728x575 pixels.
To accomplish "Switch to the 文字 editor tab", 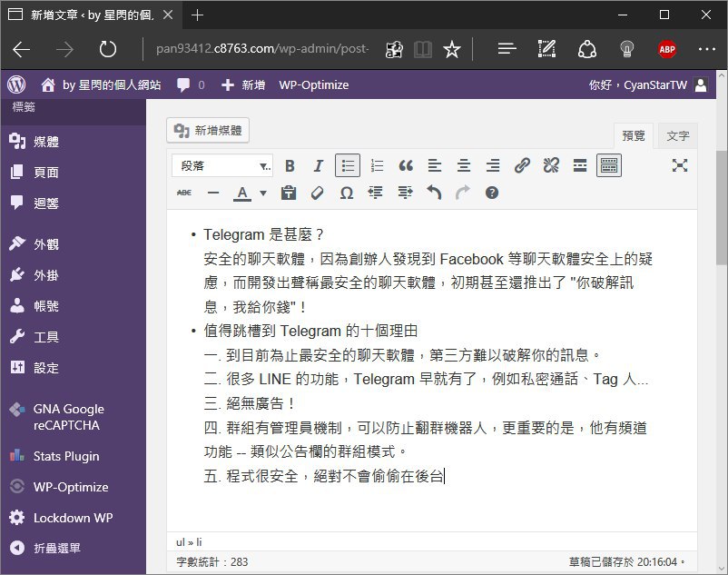I will (677, 135).
